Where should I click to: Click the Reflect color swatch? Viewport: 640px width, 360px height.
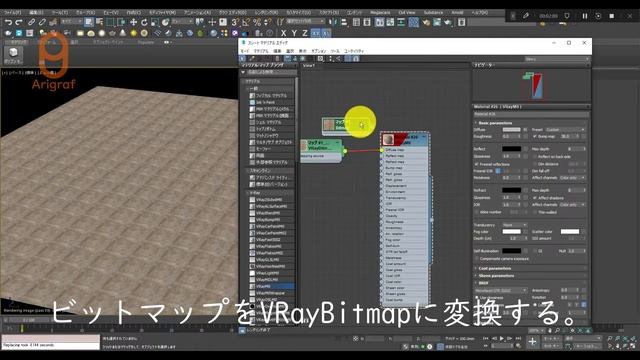point(511,149)
